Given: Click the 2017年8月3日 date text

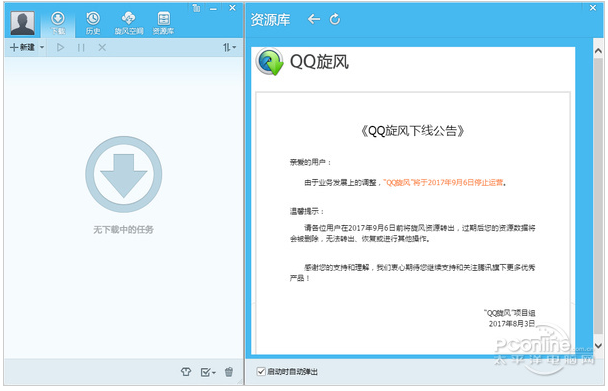Looking at the screenshot, I should click(x=512, y=324).
